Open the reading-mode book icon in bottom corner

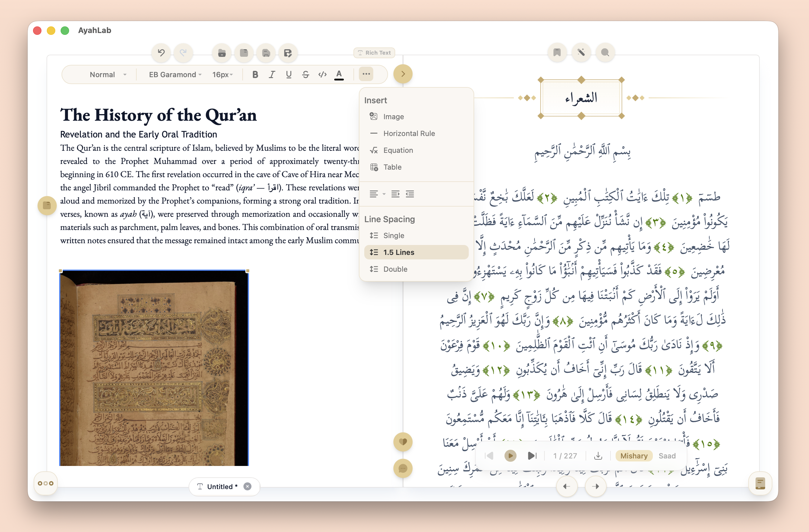click(760, 483)
